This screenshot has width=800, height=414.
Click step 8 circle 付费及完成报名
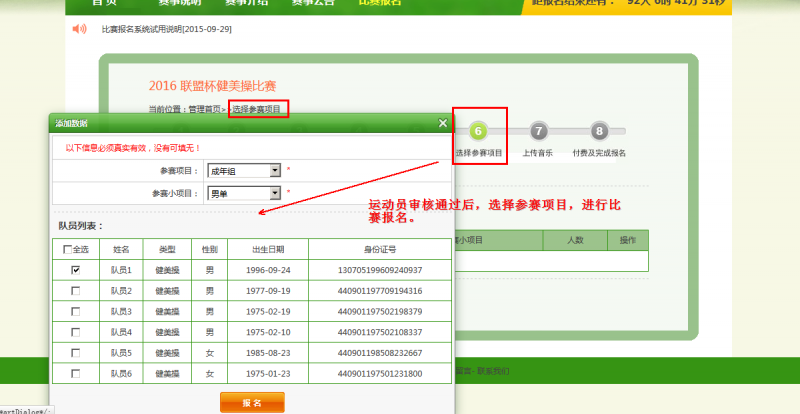[x=598, y=130]
